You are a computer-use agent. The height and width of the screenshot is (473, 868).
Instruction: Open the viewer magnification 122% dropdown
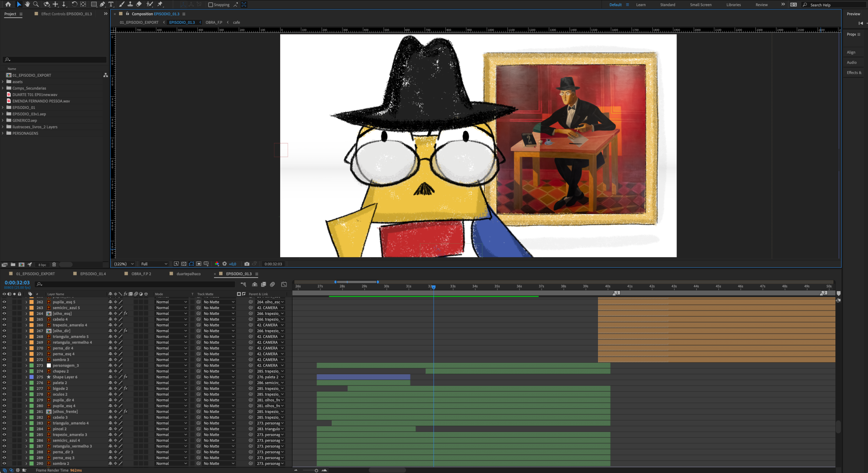[x=124, y=264]
